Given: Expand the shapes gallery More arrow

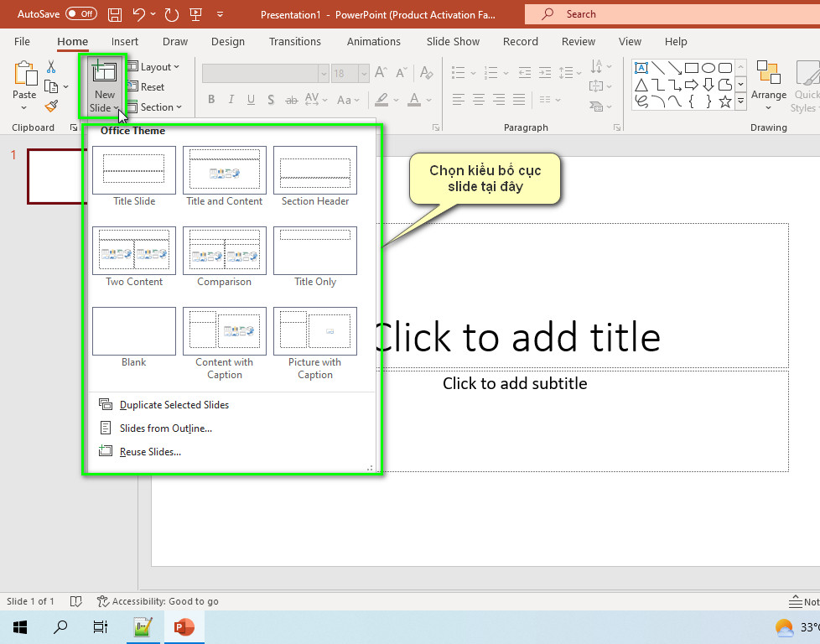Looking at the screenshot, I should tap(740, 101).
